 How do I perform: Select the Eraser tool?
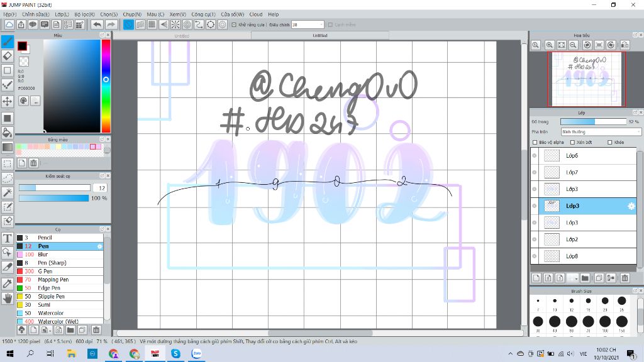[x=8, y=56]
